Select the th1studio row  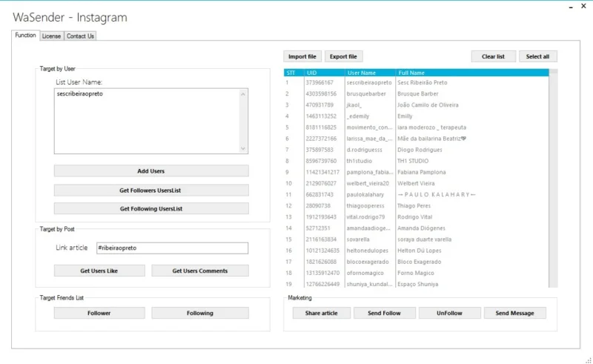pyautogui.click(x=416, y=161)
